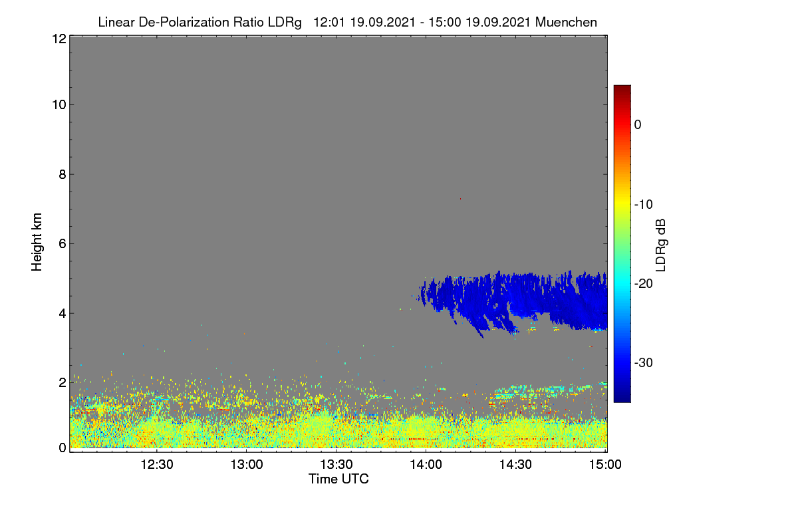Click the Height km axis title
This screenshot has width=798, height=532.
pyautogui.click(x=37, y=242)
